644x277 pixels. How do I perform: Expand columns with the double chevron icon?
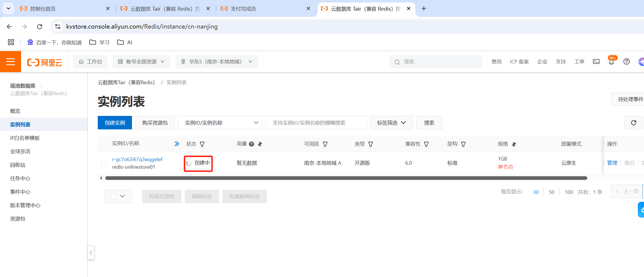point(177,144)
